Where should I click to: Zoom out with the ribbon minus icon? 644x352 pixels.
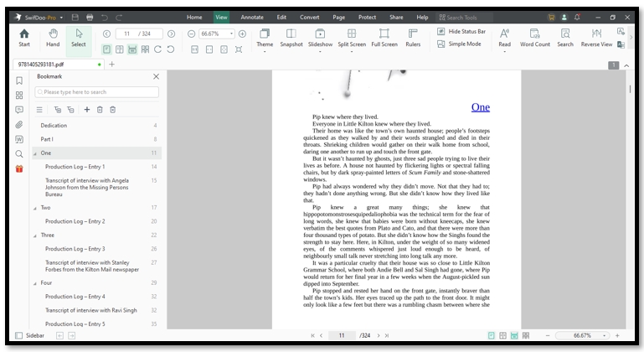[x=192, y=34]
